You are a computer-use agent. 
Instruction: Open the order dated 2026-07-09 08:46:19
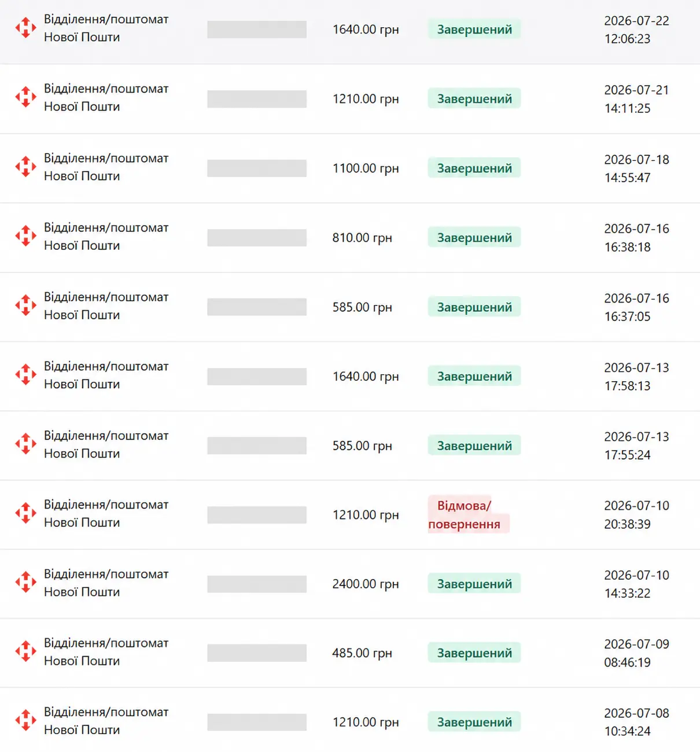click(x=350, y=653)
